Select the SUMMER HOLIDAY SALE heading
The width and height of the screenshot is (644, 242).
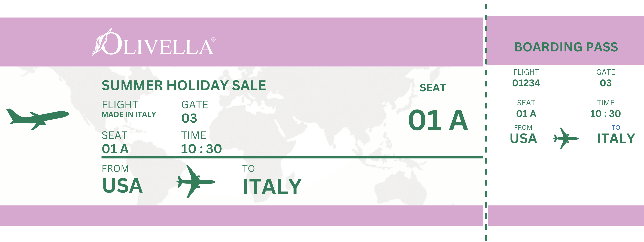(x=184, y=86)
